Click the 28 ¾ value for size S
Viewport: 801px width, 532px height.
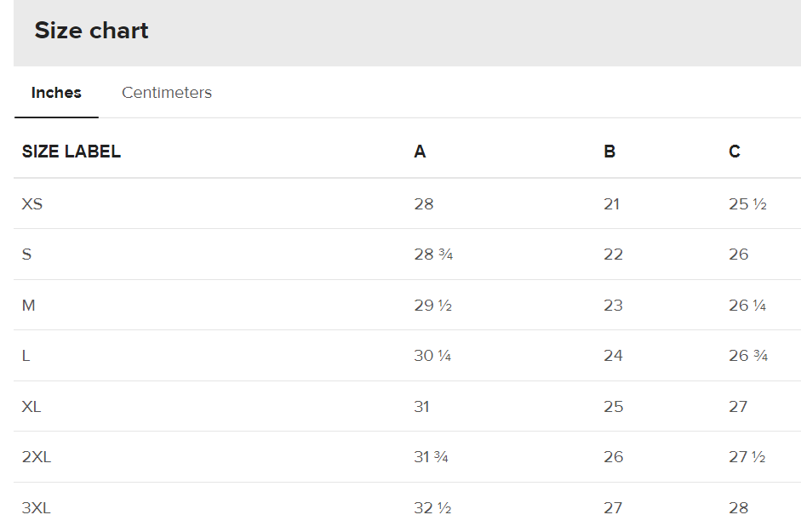click(x=433, y=255)
